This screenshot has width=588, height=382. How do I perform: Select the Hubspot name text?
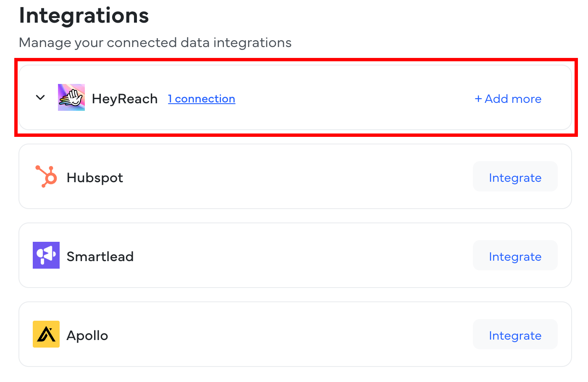[95, 178]
